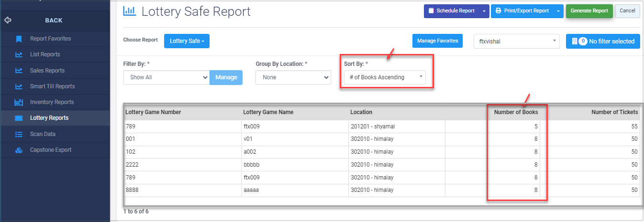Click the Capstone Export icon

coord(19,150)
